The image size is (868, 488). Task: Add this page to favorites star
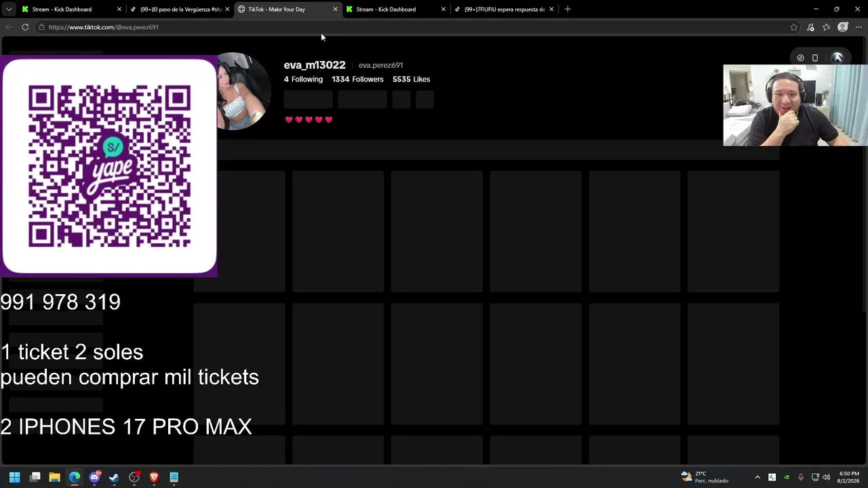[794, 27]
